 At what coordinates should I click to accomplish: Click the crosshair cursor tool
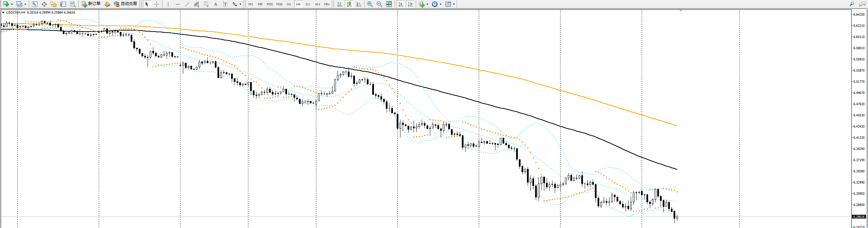tap(156, 4)
